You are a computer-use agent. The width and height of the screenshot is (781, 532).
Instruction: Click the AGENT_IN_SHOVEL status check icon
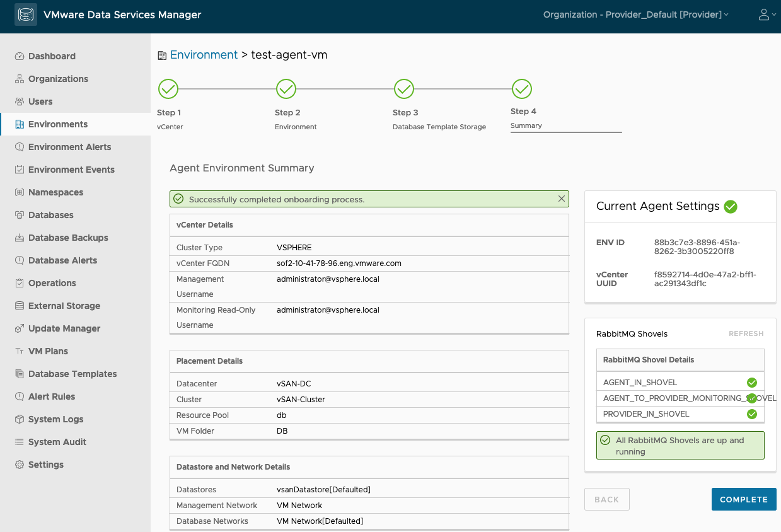752,383
